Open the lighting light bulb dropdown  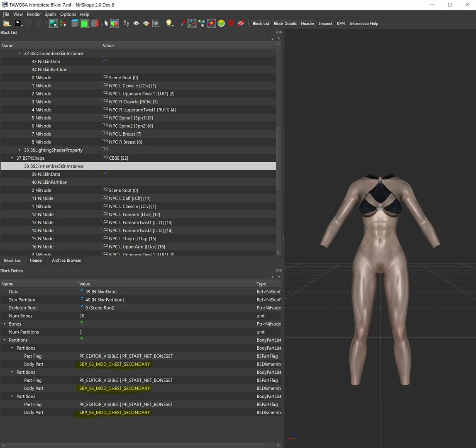tap(169, 23)
